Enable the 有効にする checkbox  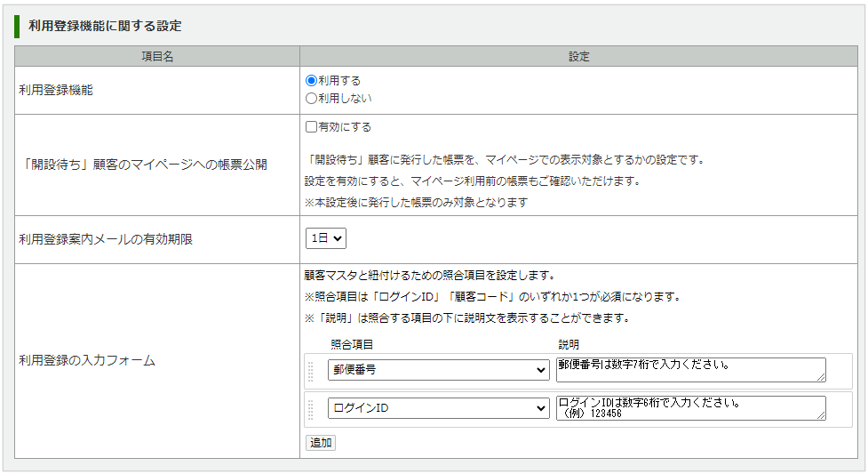click(x=312, y=127)
